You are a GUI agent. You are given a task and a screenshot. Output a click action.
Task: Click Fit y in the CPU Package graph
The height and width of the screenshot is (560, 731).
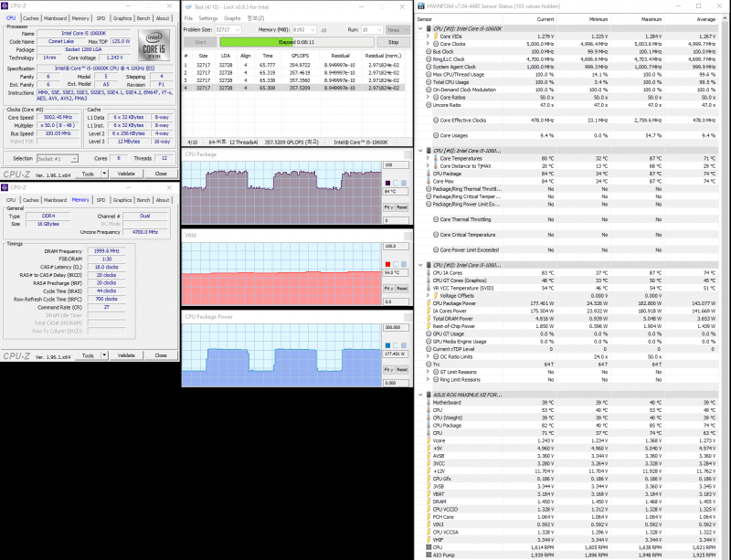[x=388, y=207]
